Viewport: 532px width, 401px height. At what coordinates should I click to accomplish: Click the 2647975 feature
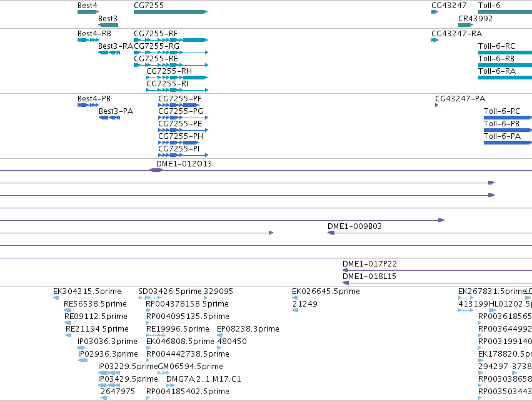(104, 398)
